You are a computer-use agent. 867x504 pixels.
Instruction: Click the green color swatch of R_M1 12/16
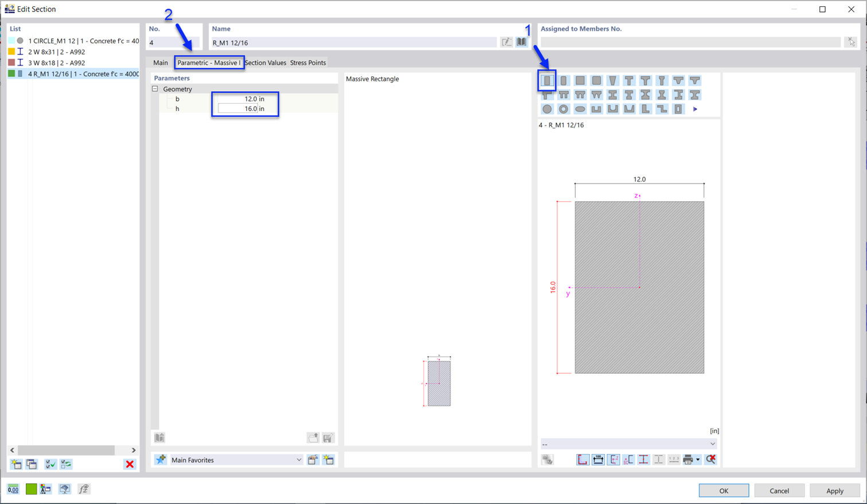[11, 73]
